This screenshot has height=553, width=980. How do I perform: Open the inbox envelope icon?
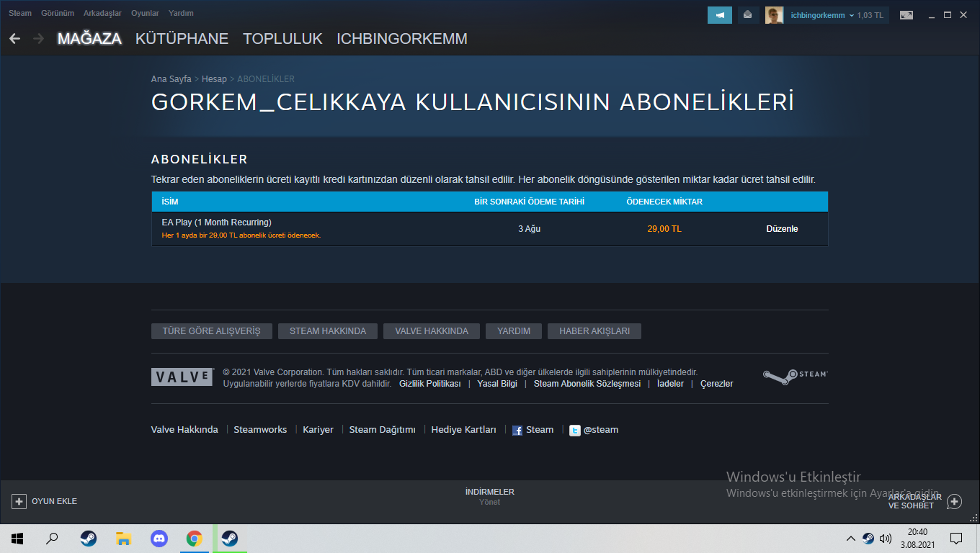[x=748, y=15]
